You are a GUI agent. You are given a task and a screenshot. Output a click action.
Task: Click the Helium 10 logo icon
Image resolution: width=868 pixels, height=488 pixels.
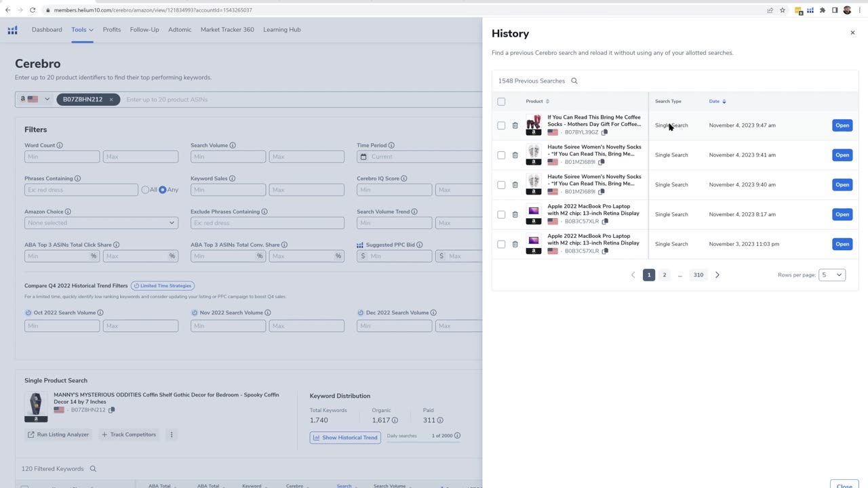pos(12,30)
